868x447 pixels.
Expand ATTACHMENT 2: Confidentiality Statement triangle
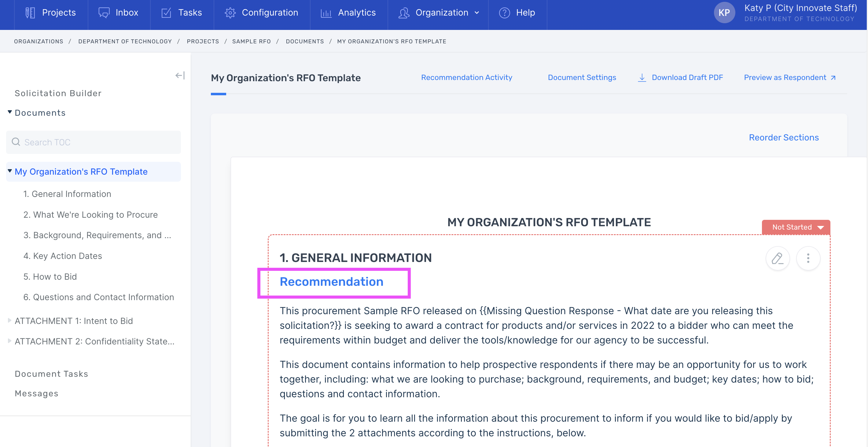click(x=9, y=341)
